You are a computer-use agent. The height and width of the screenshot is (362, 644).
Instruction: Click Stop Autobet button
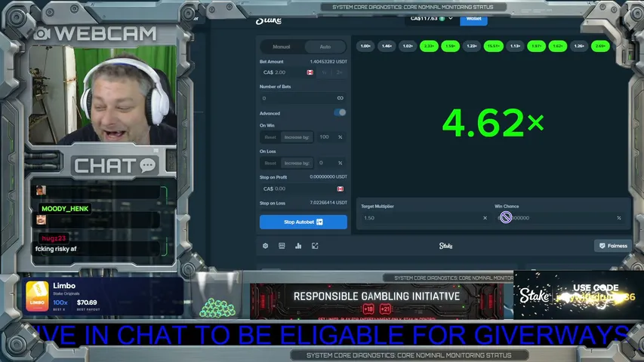tap(303, 222)
